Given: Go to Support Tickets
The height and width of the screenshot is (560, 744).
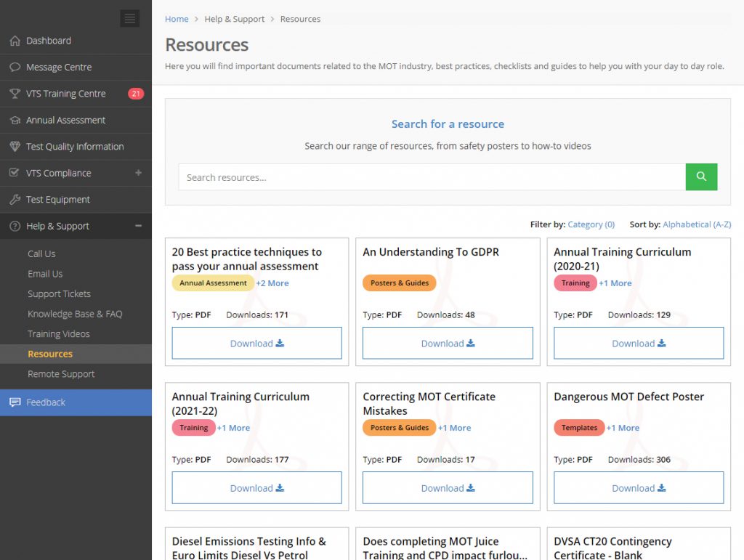Looking at the screenshot, I should 60,294.
